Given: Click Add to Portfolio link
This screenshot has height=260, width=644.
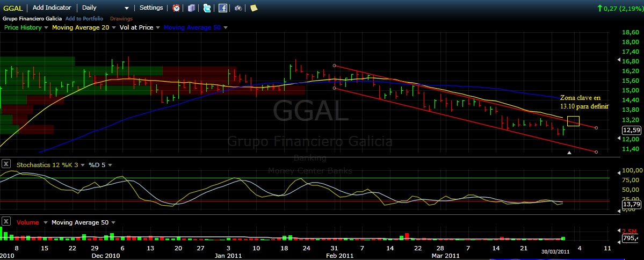Looking at the screenshot, I should 84,18.
